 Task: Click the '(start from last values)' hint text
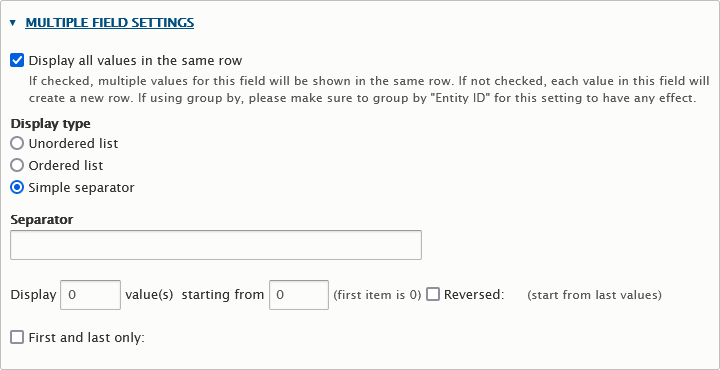[594, 295]
